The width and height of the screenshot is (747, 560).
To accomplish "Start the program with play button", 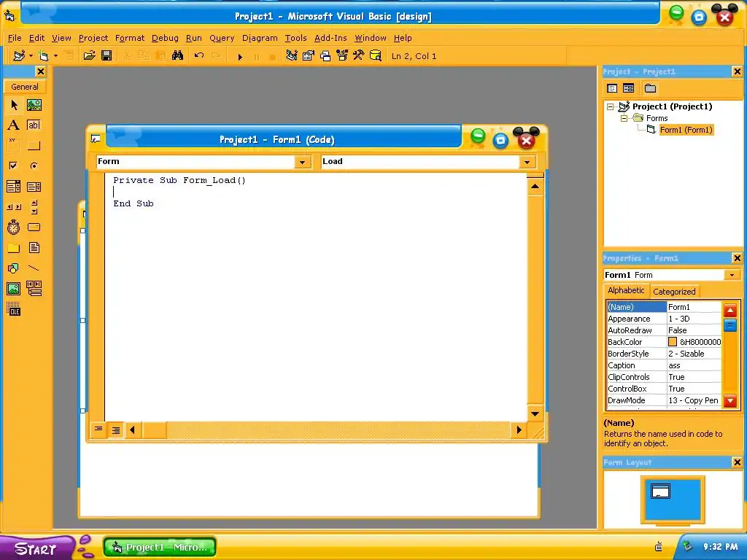I will coord(240,56).
